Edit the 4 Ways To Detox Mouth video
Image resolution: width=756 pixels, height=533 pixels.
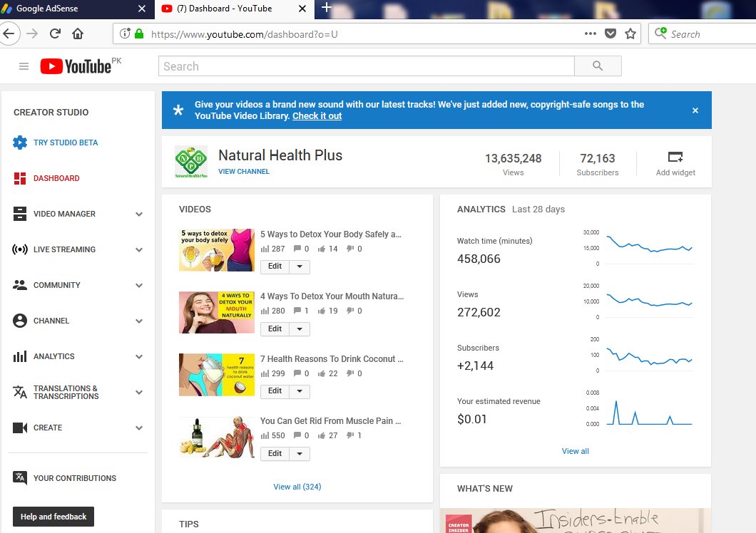275,329
